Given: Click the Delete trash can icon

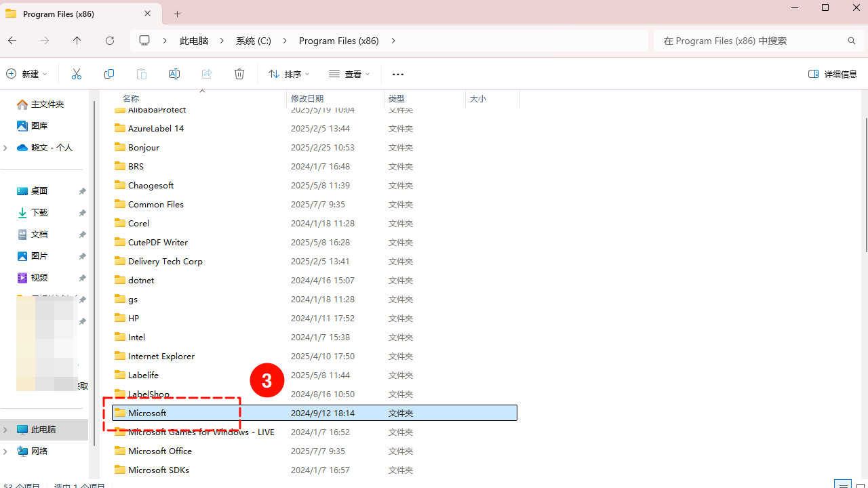Looking at the screenshot, I should coord(239,74).
